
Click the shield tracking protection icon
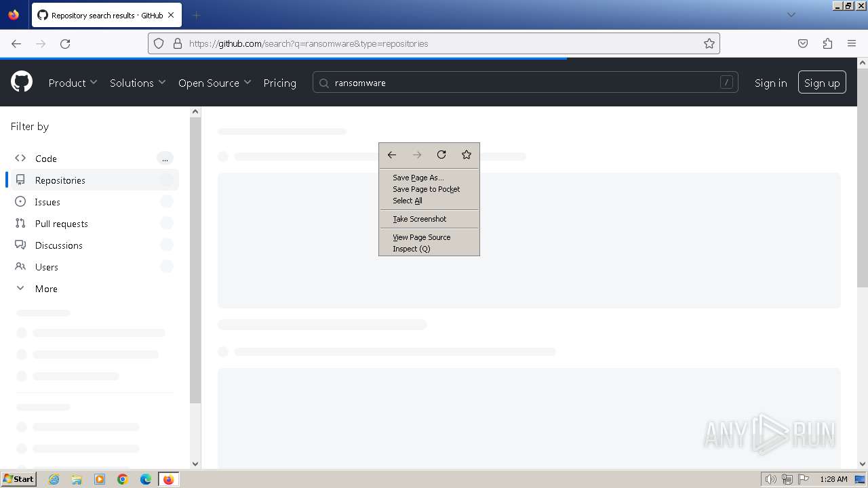(159, 43)
